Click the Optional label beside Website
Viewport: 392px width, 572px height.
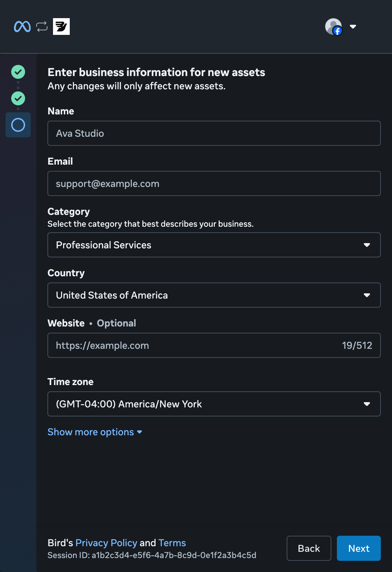pos(116,323)
